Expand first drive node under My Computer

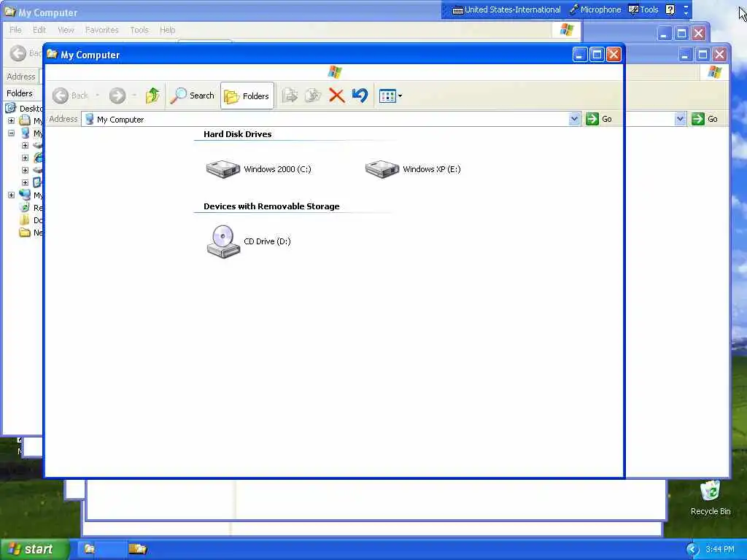tap(25, 145)
